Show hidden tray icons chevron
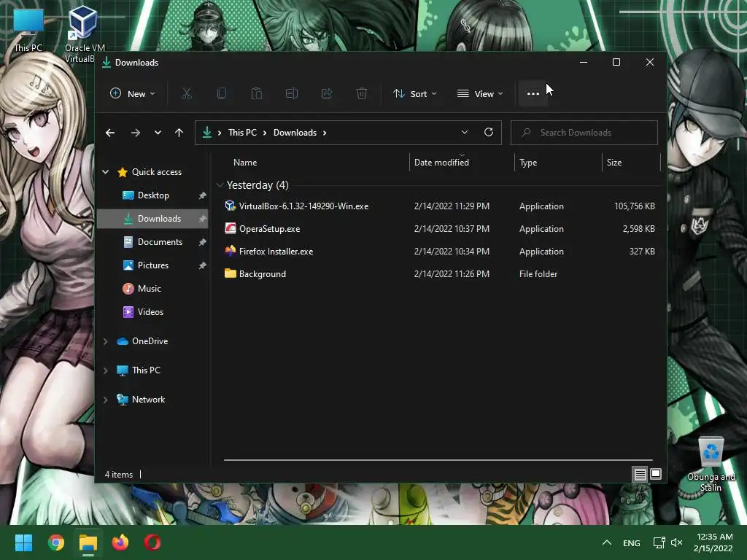This screenshot has width=747, height=560. click(606, 542)
